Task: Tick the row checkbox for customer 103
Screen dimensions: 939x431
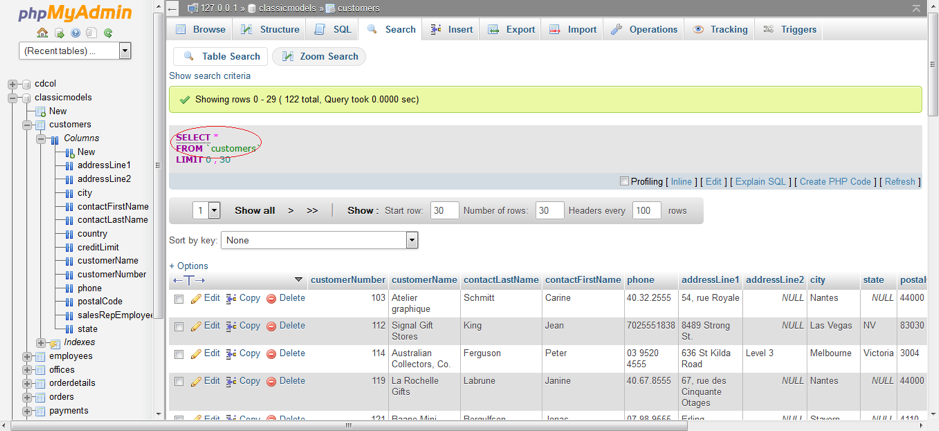Action: [179, 299]
